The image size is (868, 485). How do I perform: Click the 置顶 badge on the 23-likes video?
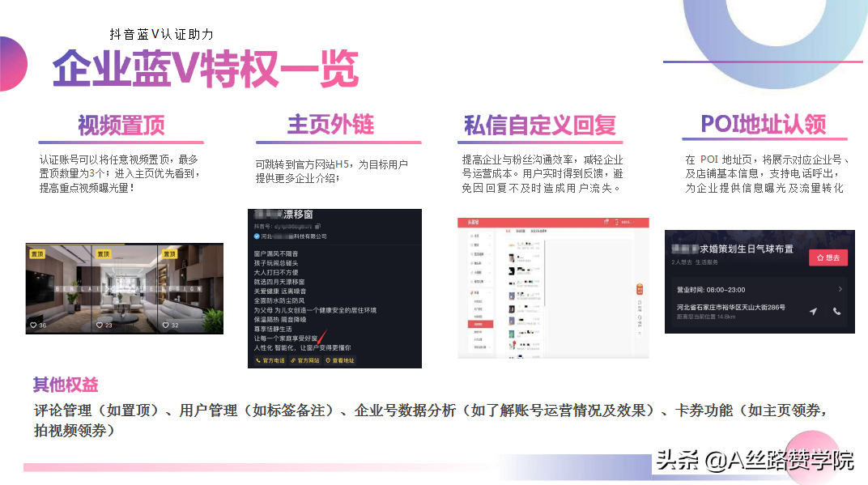tap(103, 254)
